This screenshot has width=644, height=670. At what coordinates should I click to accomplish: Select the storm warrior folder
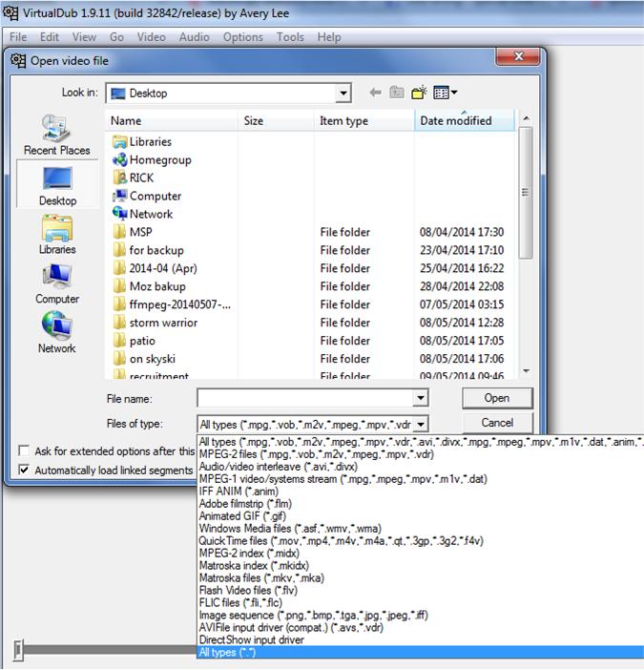(x=155, y=323)
